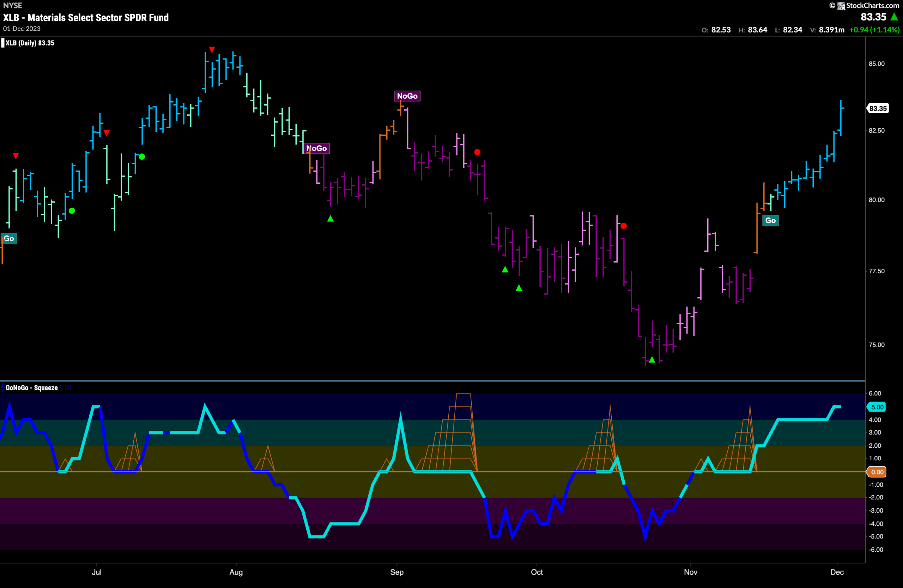Click the XLB (Daily) 83.35 legend
Viewport: 903px width, 588px height.
(30, 43)
